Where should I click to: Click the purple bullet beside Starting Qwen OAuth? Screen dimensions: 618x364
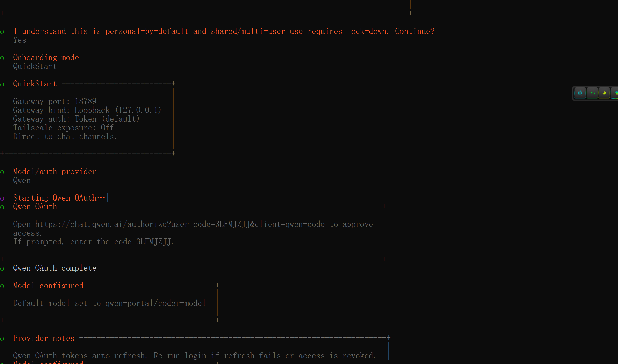click(2, 198)
